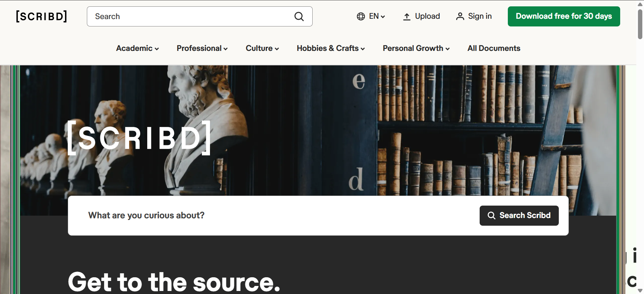Focus the 'What are you curious about?' field
644x294 pixels.
274,216
